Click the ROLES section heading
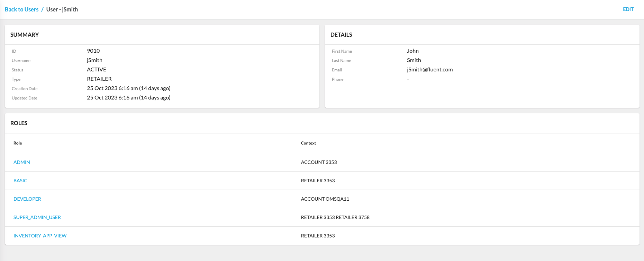This screenshot has width=644, height=261. click(19, 123)
